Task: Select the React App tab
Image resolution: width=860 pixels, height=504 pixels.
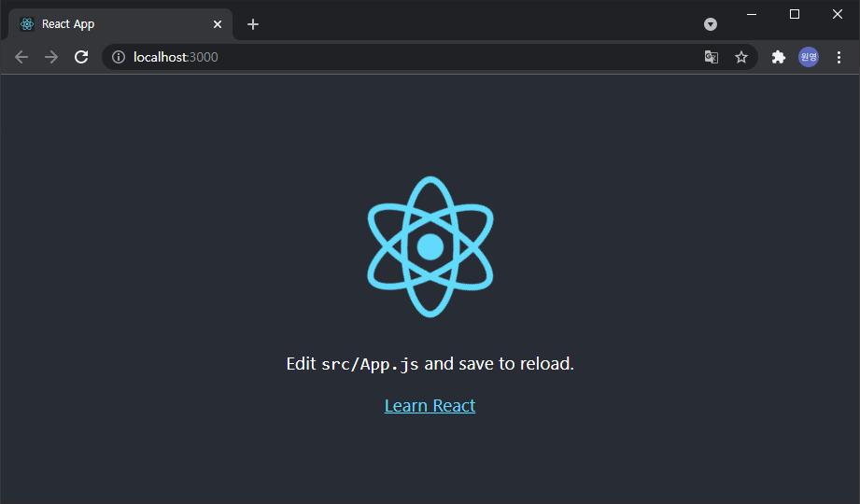Action: point(120,24)
